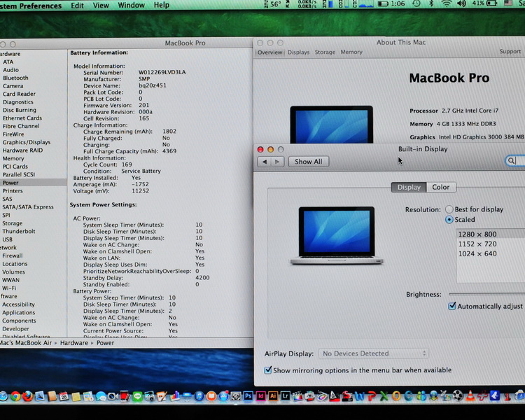Go forward in System Preferences
The height and width of the screenshot is (420, 525).
pos(277,162)
